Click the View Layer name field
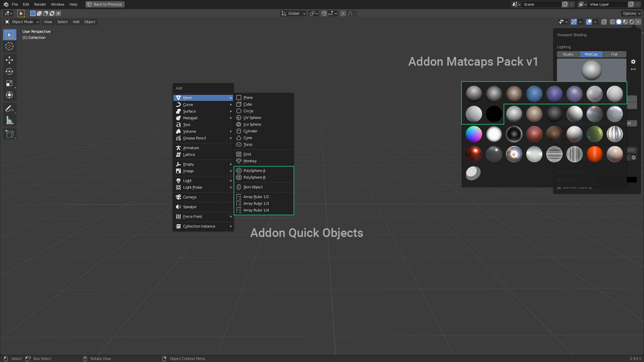The width and height of the screenshot is (644, 362). pyautogui.click(x=607, y=4)
